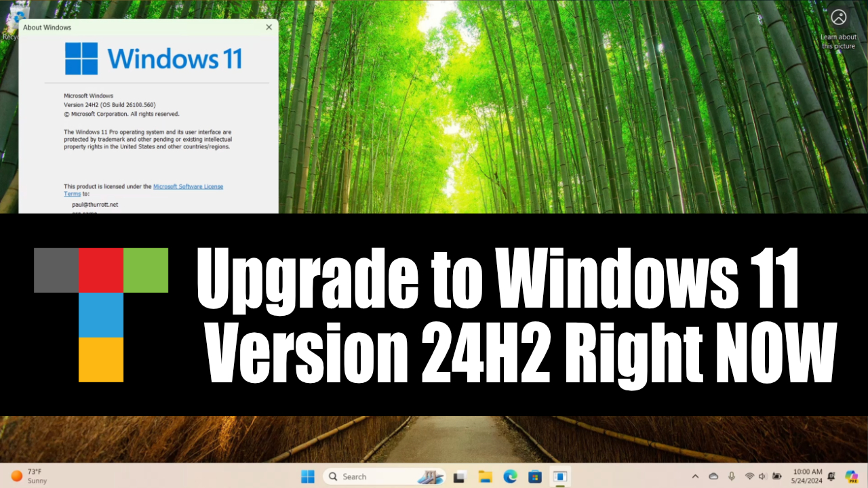Viewport: 868px width, 488px height.
Task: Click the About Windows title bar text
Action: (x=47, y=27)
